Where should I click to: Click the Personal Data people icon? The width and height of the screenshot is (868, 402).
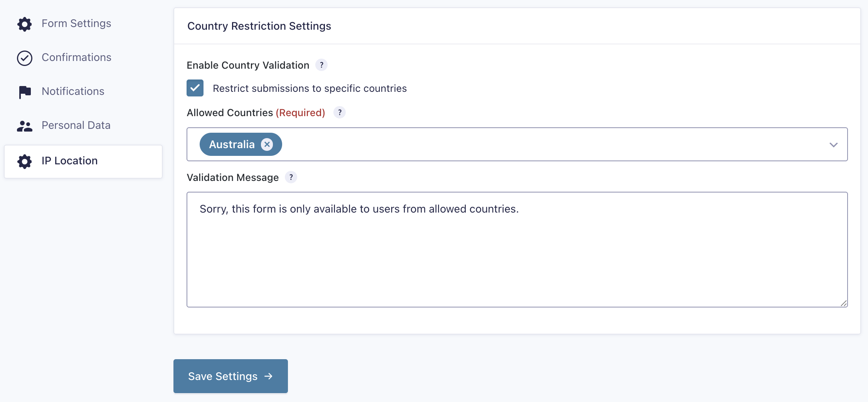pos(25,126)
